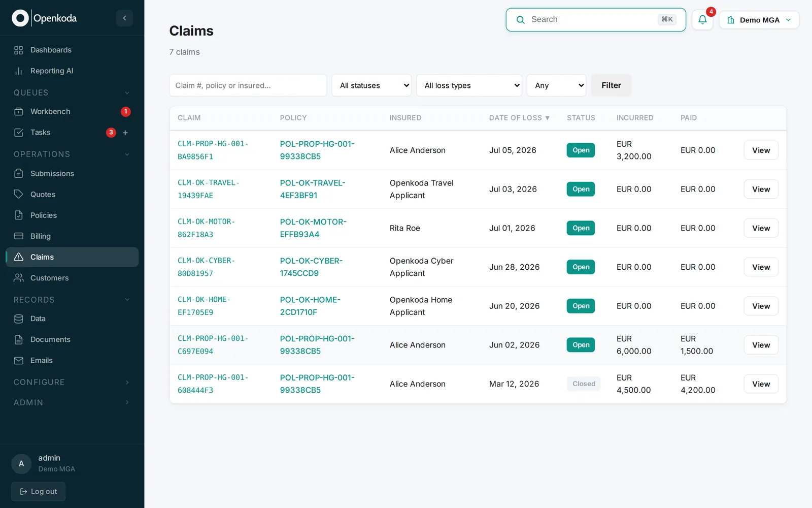Collapse the QUEUES section

pyautogui.click(x=127, y=93)
